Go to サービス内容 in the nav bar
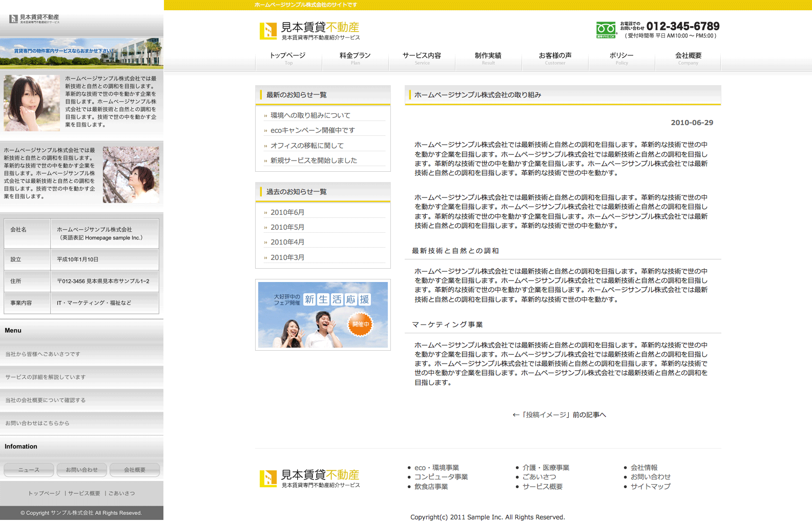 click(422, 58)
